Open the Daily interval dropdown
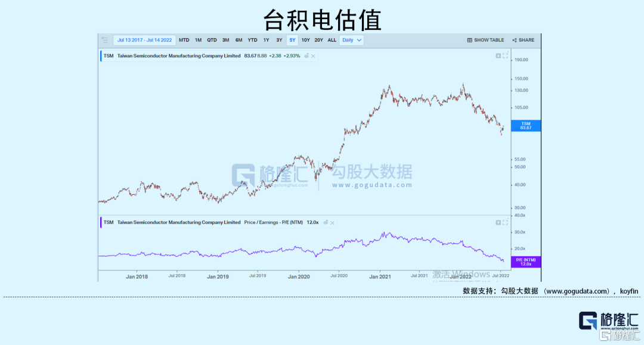This screenshot has height=345, width=644. coord(351,41)
